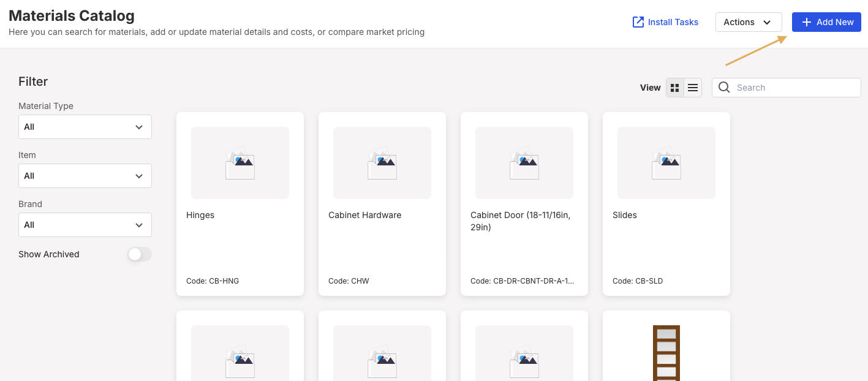Click the Code: CB-SLD text
This screenshot has height=381, width=868.
pos(638,281)
